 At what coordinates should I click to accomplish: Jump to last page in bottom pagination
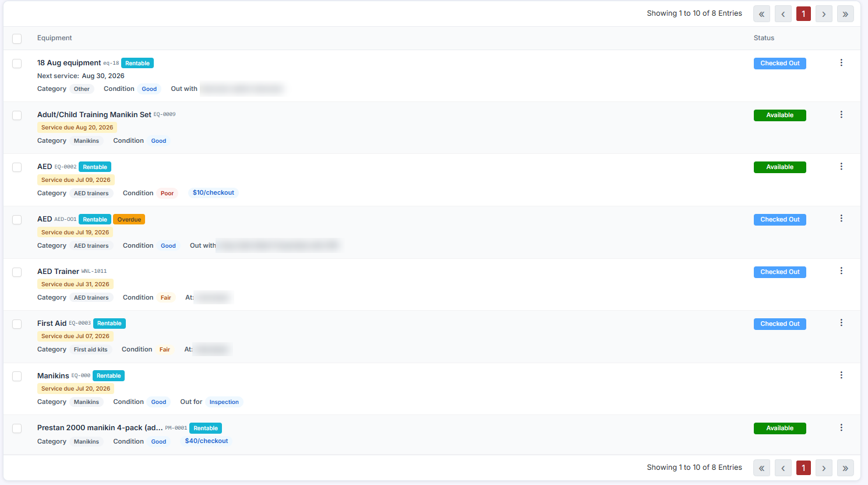pyautogui.click(x=845, y=468)
